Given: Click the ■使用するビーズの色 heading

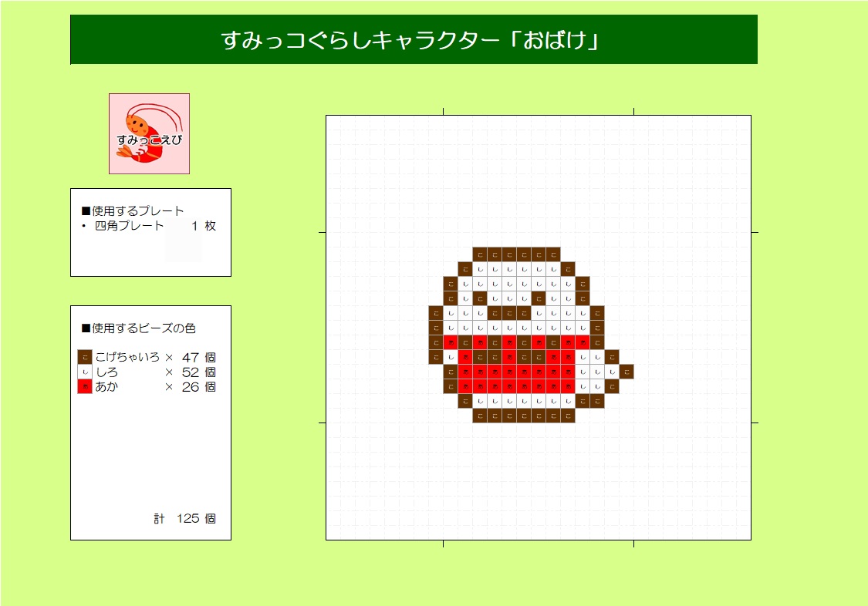Looking at the screenshot, I should click(138, 328).
